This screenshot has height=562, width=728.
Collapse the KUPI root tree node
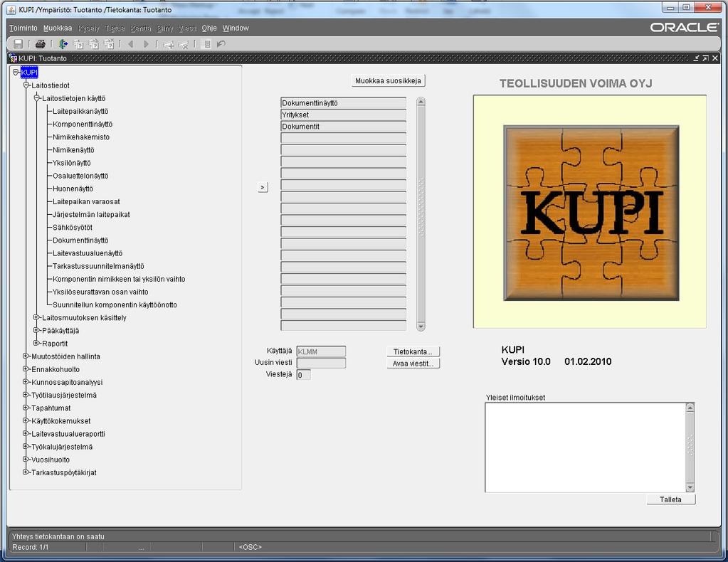tap(16, 73)
